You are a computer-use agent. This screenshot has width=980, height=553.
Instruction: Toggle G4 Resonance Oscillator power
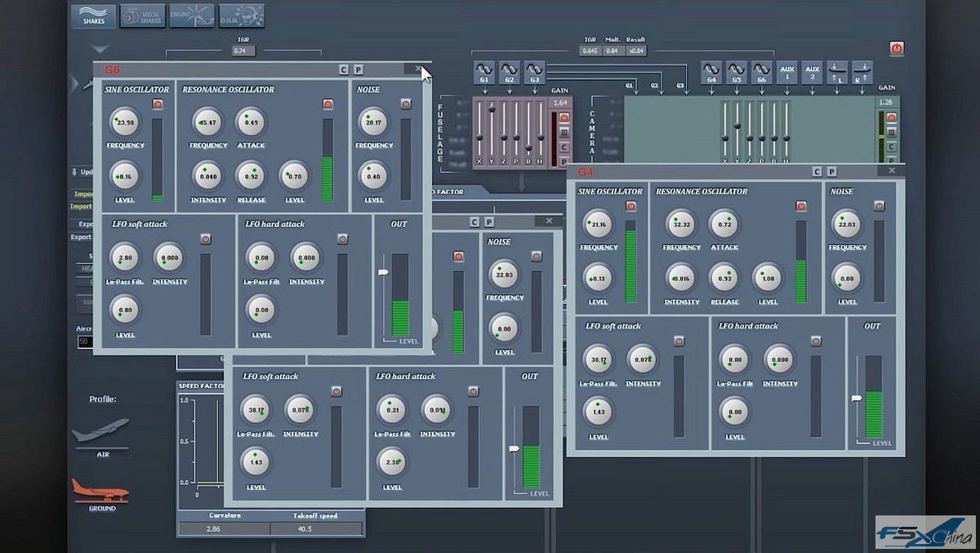click(x=801, y=207)
